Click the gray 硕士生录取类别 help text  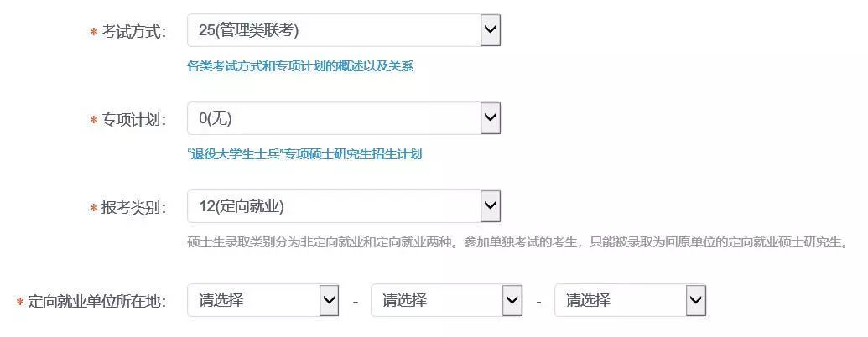click(x=517, y=243)
